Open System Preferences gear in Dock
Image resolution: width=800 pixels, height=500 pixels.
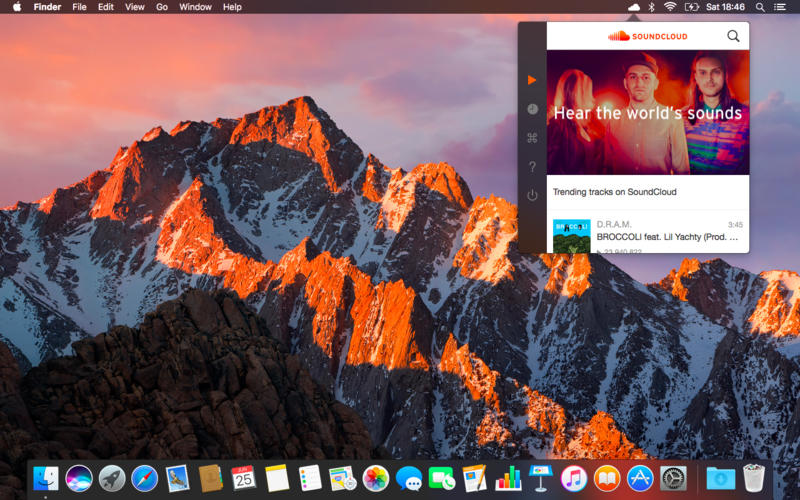(673, 479)
